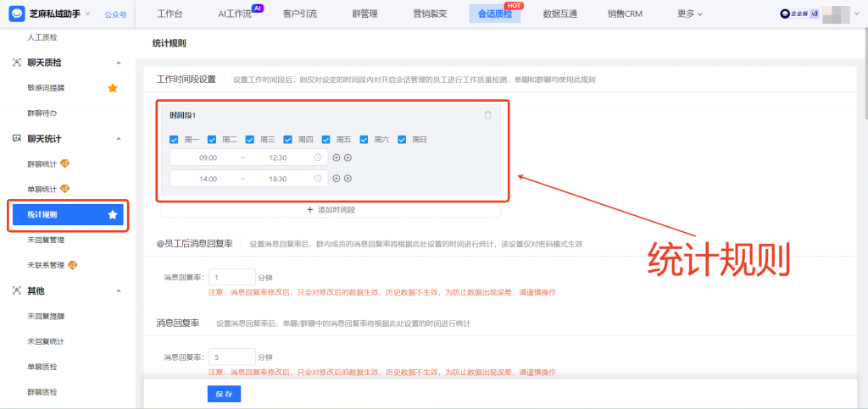Open the 更多 dropdown menu
Screen dimensions: 868x409
pos(690,14)
